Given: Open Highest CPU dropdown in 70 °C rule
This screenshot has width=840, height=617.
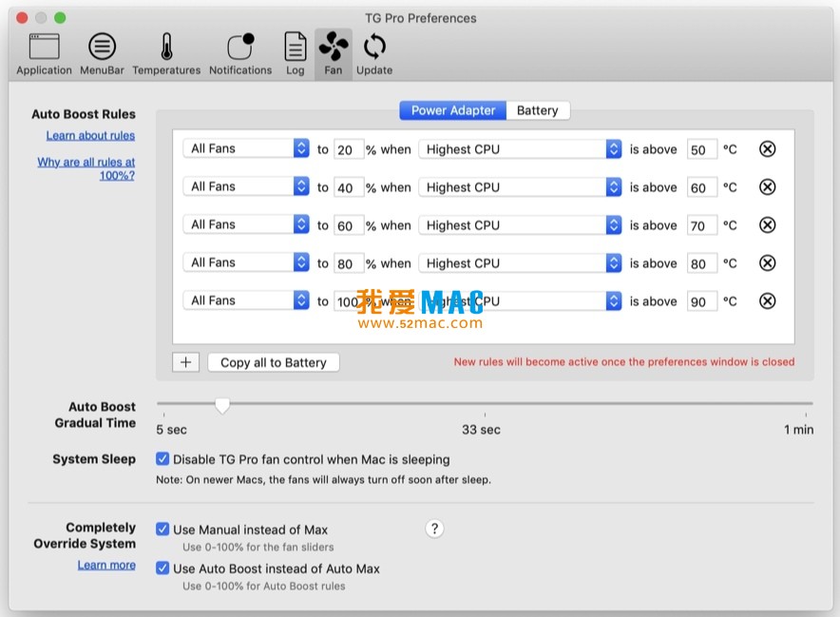Looking at the screenshot, I should pos(520,225).
